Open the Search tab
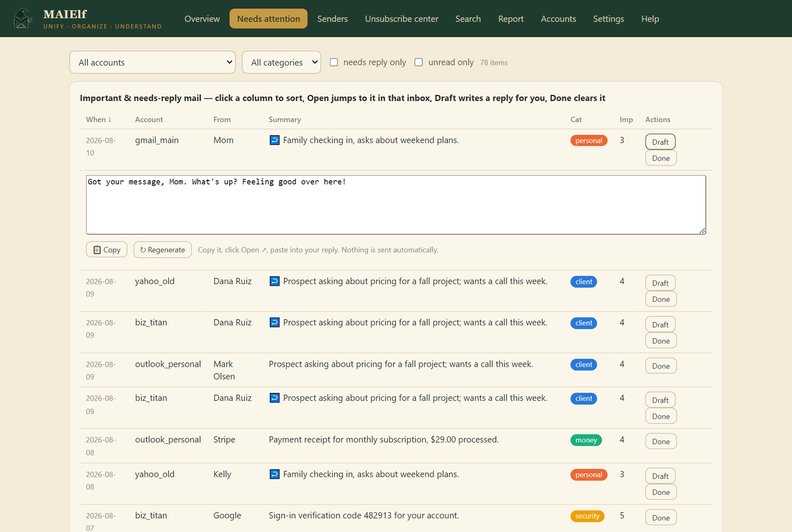792x532 pixels. 468,19
